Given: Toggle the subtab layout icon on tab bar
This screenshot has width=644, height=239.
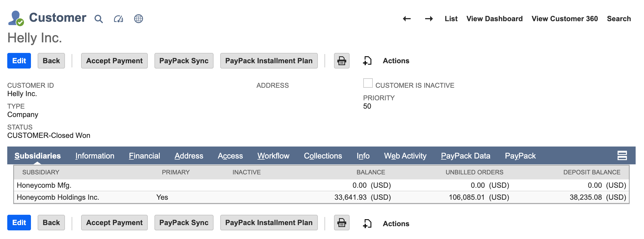Looking at the screenshot, I should [622, 155].
